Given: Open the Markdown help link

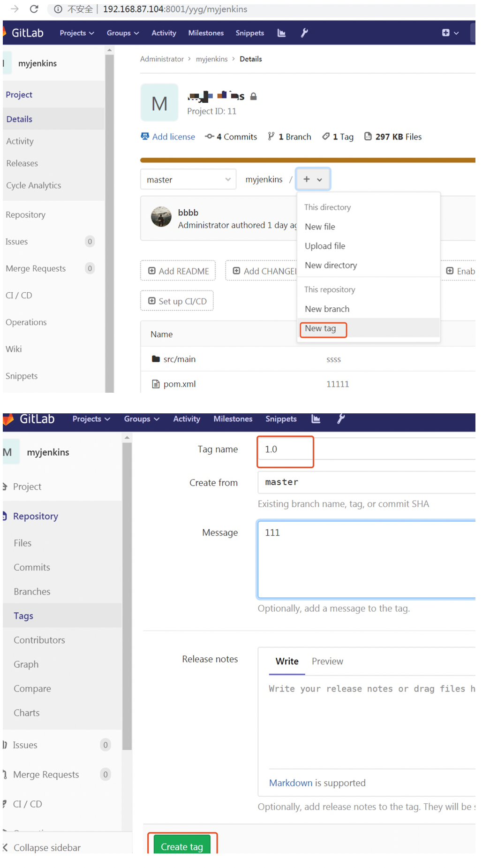Looking at the screenshot, I should [x=290, y=783].
